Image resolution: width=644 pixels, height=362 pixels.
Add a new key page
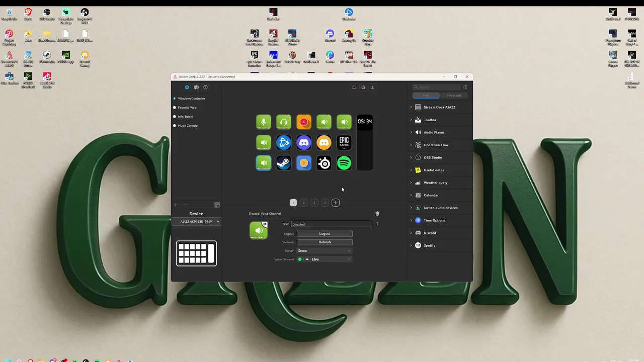[336, 203]
